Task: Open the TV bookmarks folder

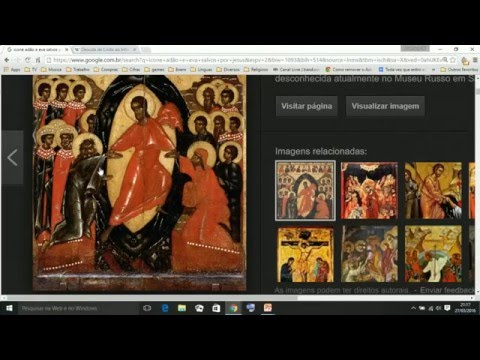Action: coord(31,69)
